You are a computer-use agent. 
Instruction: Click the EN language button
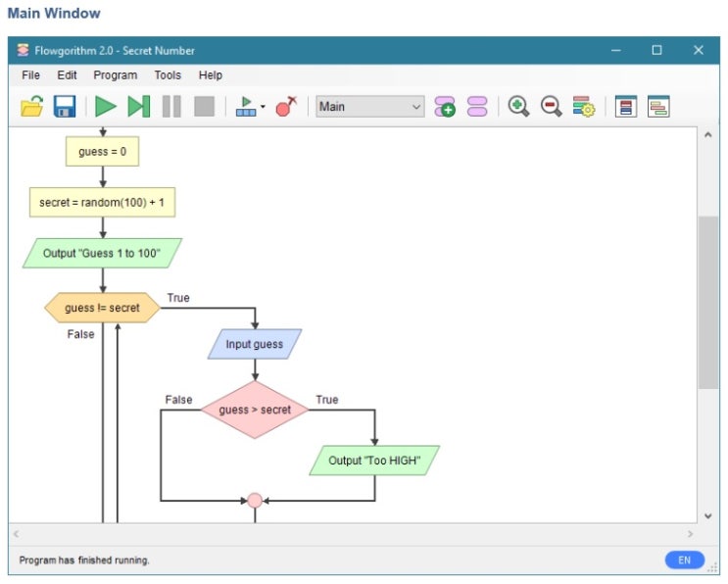[x=684, y=560]
